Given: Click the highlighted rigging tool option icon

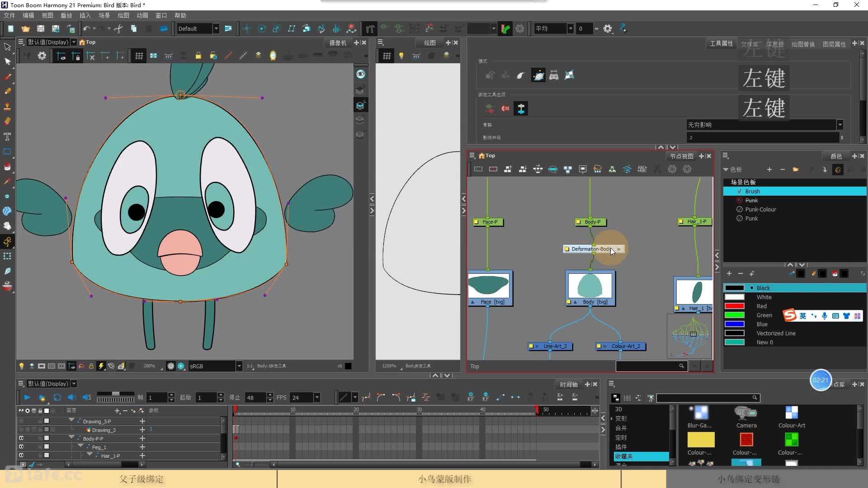Looking at the screenshot, I should click(521, 108).
